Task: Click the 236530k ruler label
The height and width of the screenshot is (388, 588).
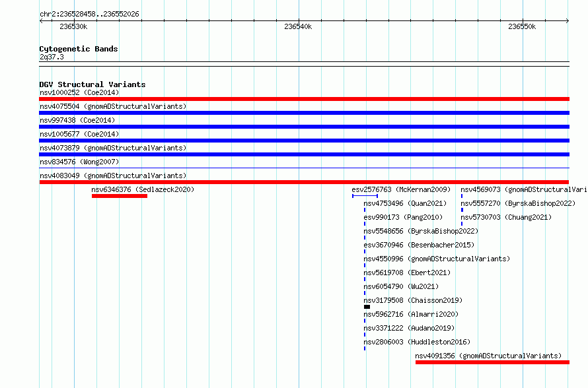Action: pos(73,26)
